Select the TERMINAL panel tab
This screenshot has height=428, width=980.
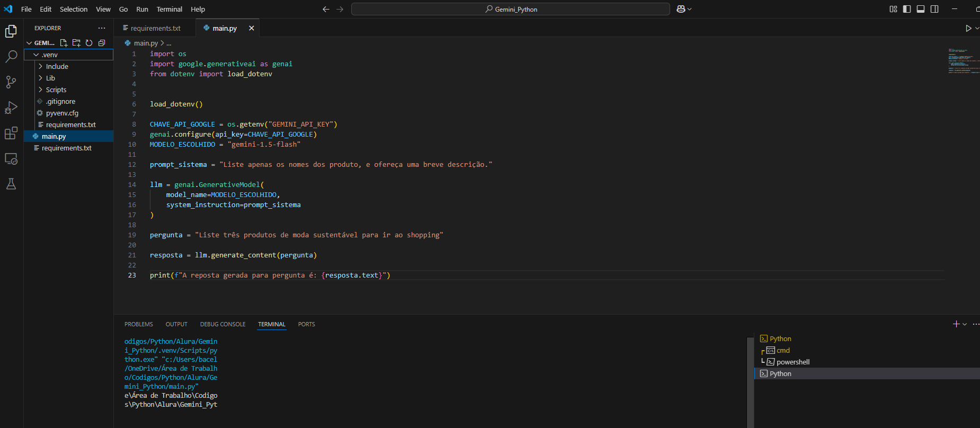click(x=272, y=324)
